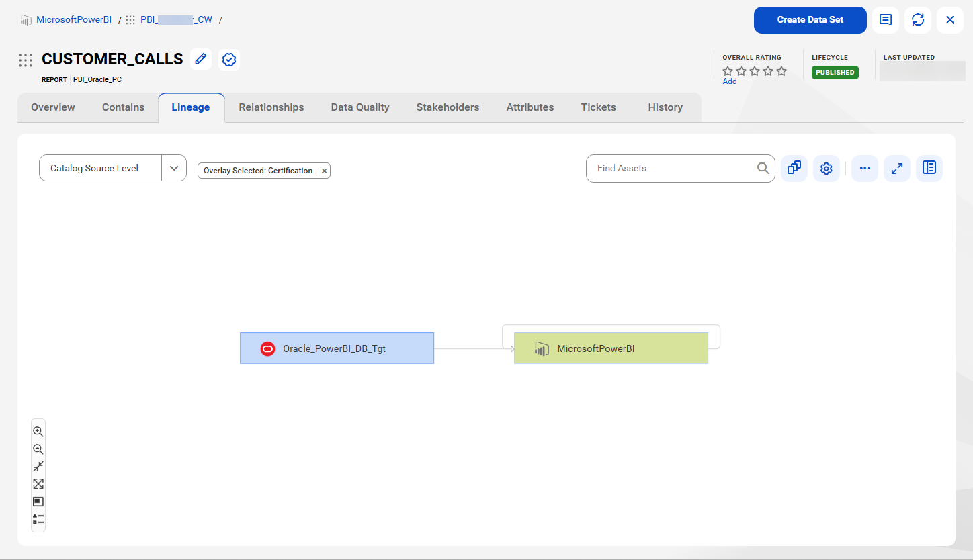Switch to the Contains tab
The image size is (973, 560).
pos(123,107)
